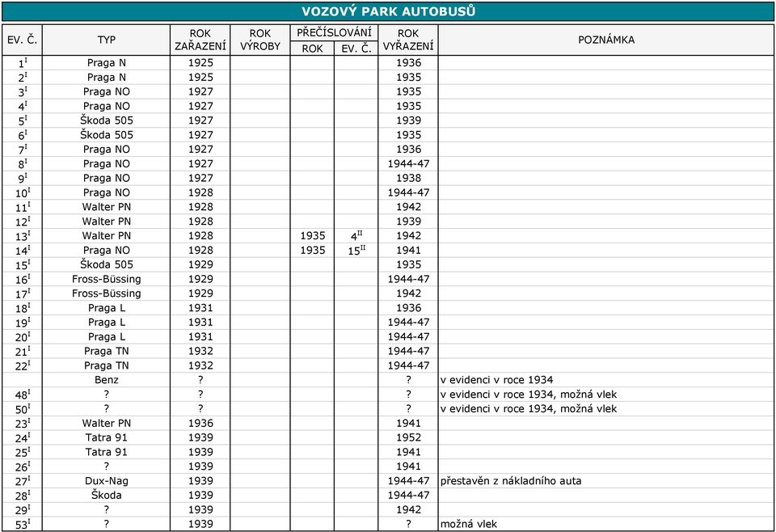Screen dimensions: 776x532
Task: Select Walter PN in row 23
Action: (107, 423)
